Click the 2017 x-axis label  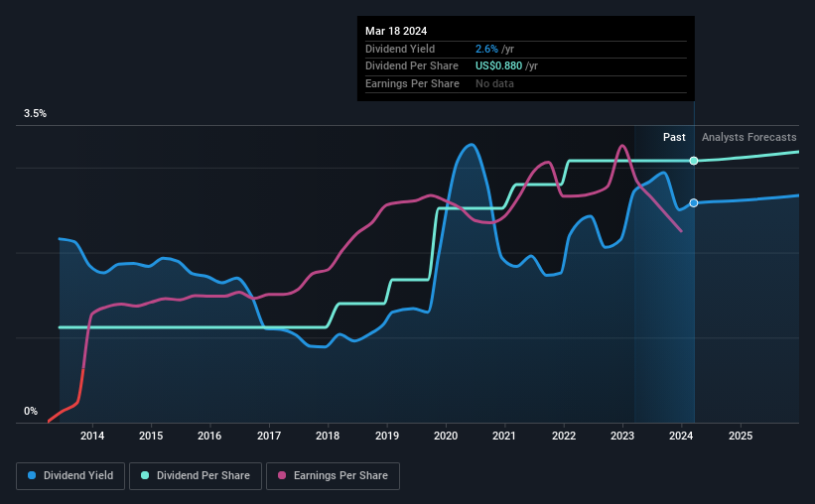coord(269,436)
